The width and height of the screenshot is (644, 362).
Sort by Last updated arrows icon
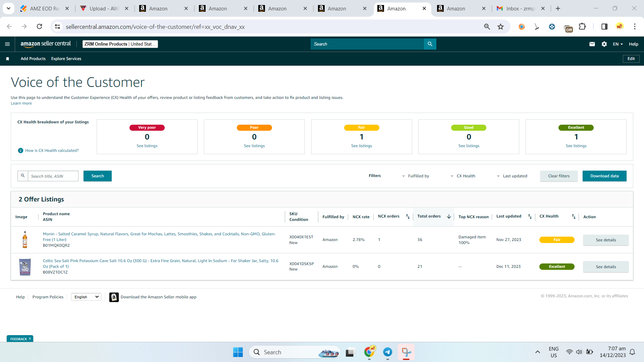point(530,217)
